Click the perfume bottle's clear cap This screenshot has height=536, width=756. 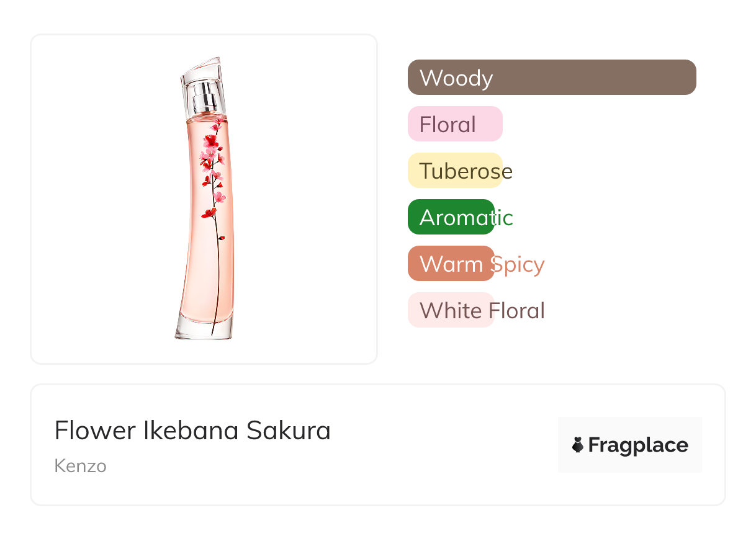(x=202, y=71)
